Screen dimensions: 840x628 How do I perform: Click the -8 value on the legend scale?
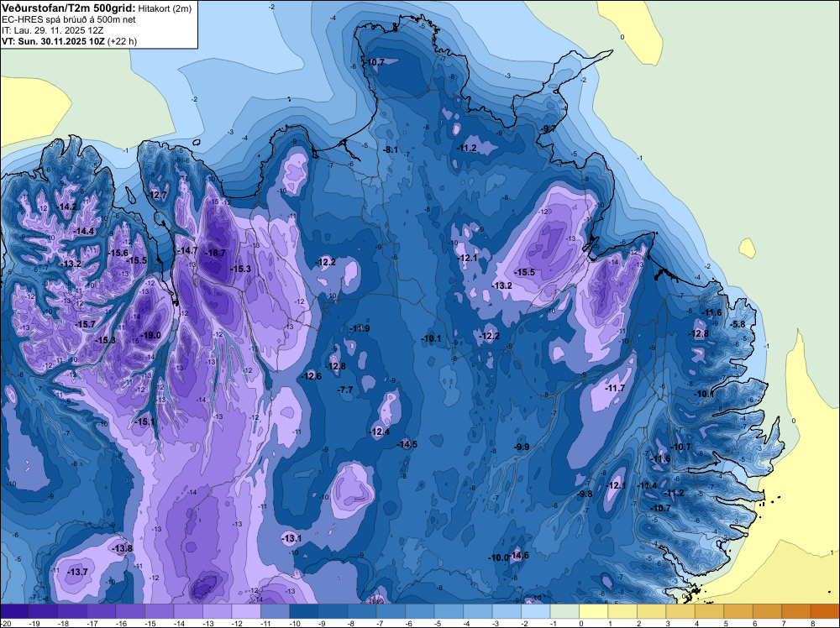351,624
